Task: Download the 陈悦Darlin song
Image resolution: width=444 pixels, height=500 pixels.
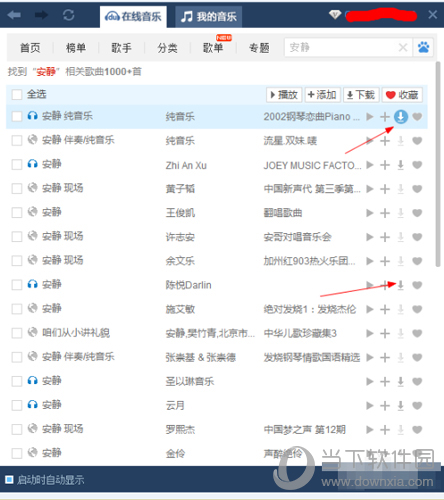Action: click(401, 285)
